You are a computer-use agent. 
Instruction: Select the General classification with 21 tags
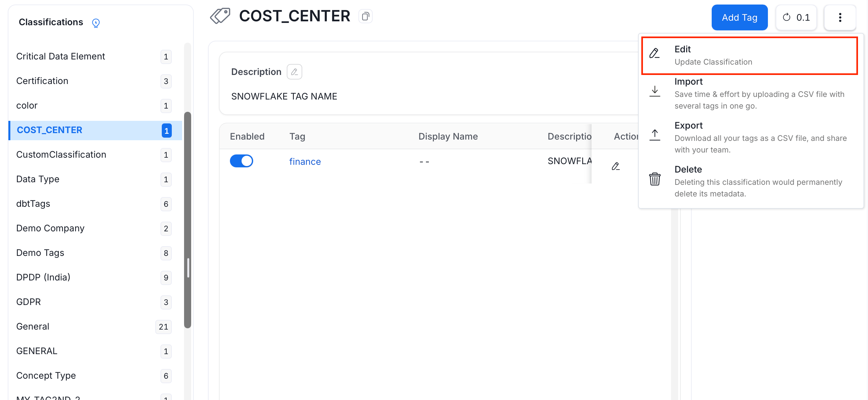coord(95,327)
